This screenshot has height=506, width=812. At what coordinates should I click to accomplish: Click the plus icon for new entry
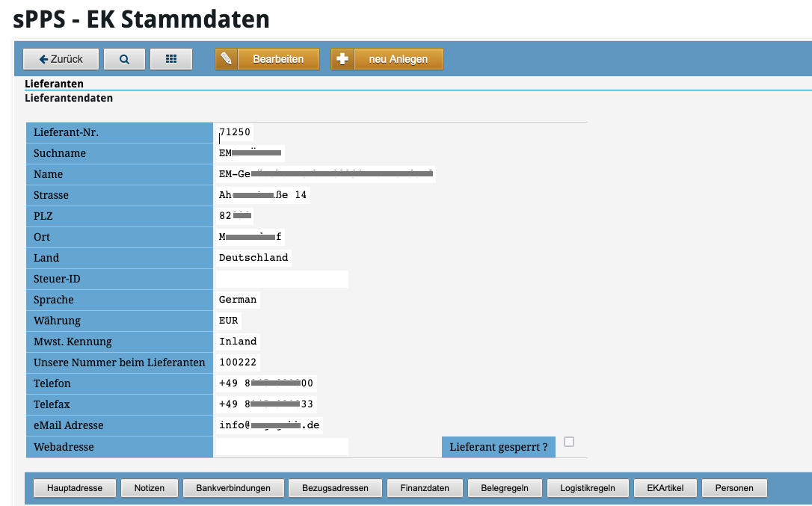pos(342,59)
